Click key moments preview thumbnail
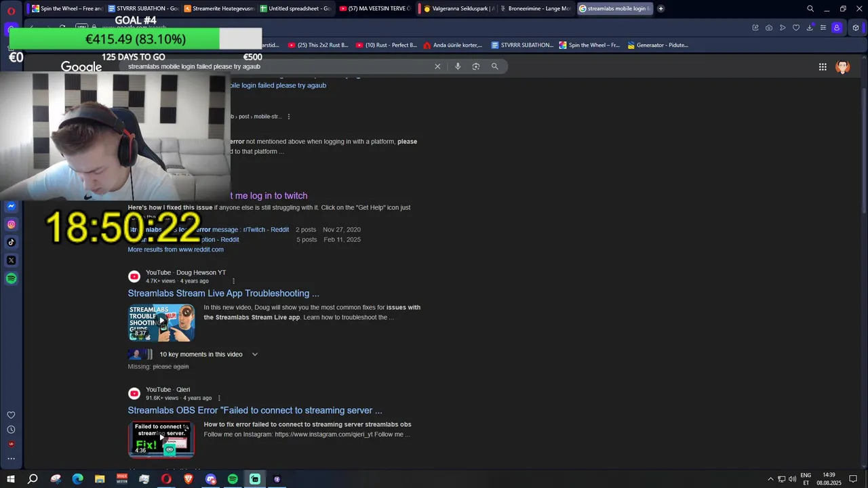The image size is (868, 488). 140,354
